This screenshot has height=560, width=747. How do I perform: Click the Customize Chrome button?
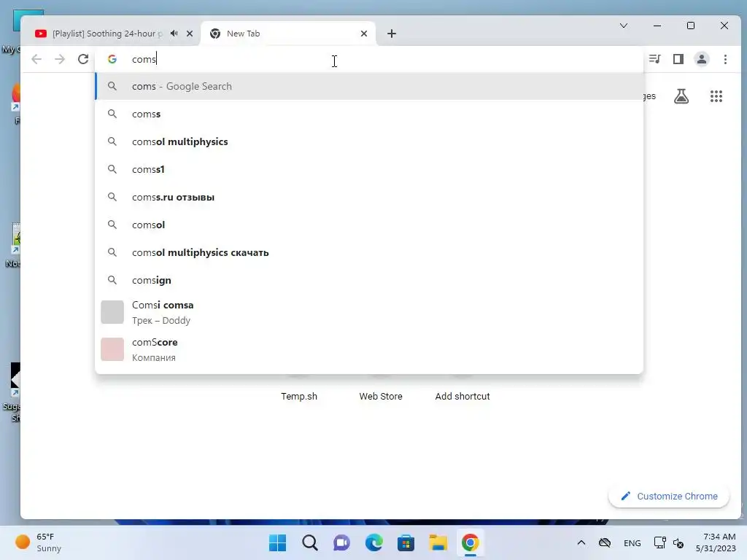pos(669,496)
